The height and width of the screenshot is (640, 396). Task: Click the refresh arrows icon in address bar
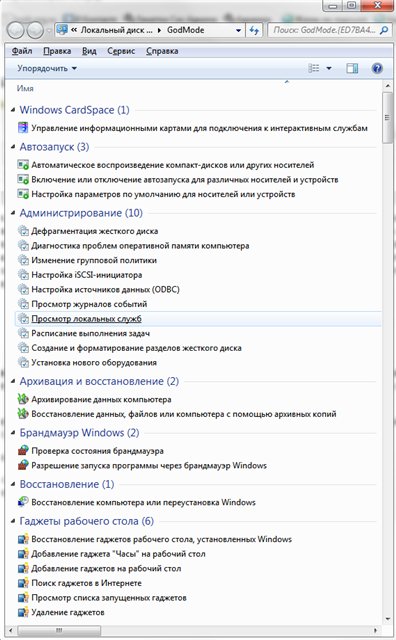254,30
